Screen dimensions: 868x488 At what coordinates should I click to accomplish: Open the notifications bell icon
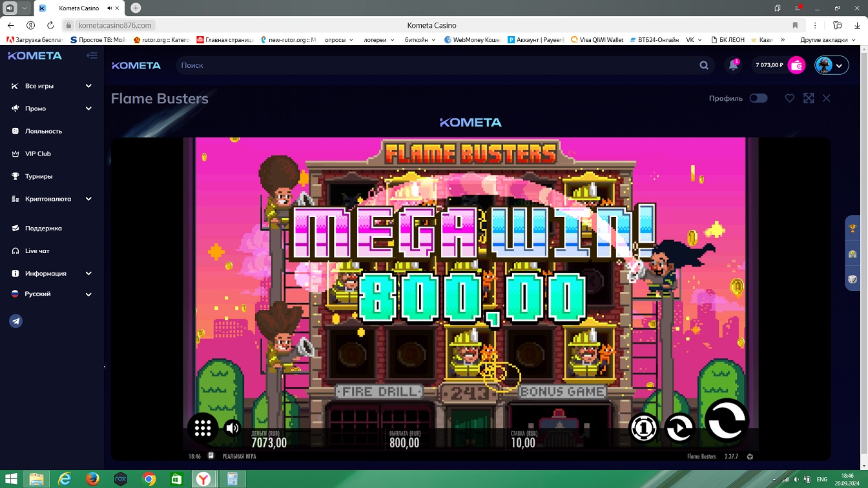pyautogui.click(x=733, y=65)
